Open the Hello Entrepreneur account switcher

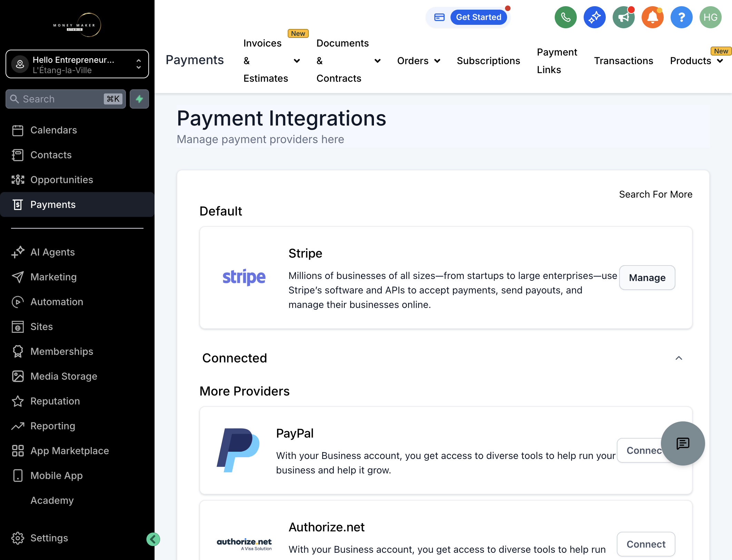pos(77,64)
